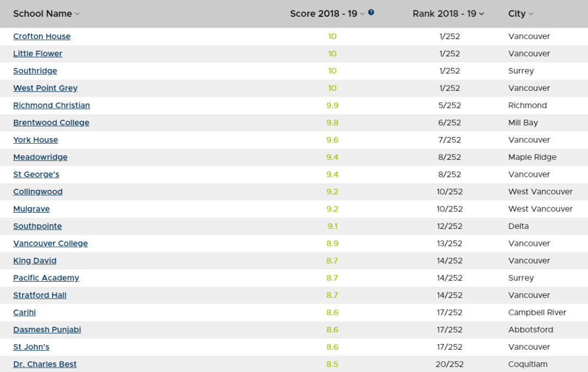Select St George's school link

(x=36, y=175)
